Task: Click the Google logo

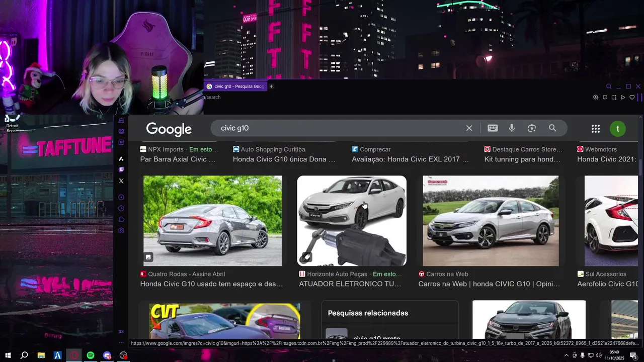Action: (x=169, y=129)
